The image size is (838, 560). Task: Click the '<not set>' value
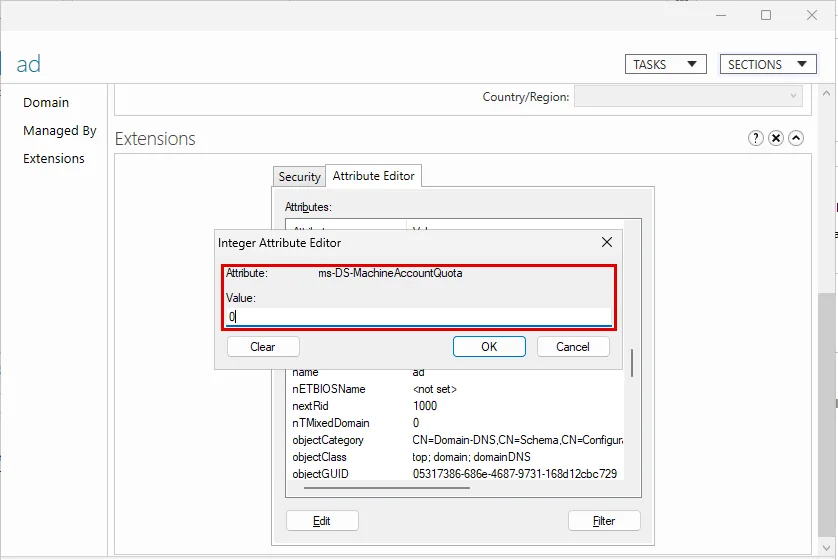(x=434, y=389)
